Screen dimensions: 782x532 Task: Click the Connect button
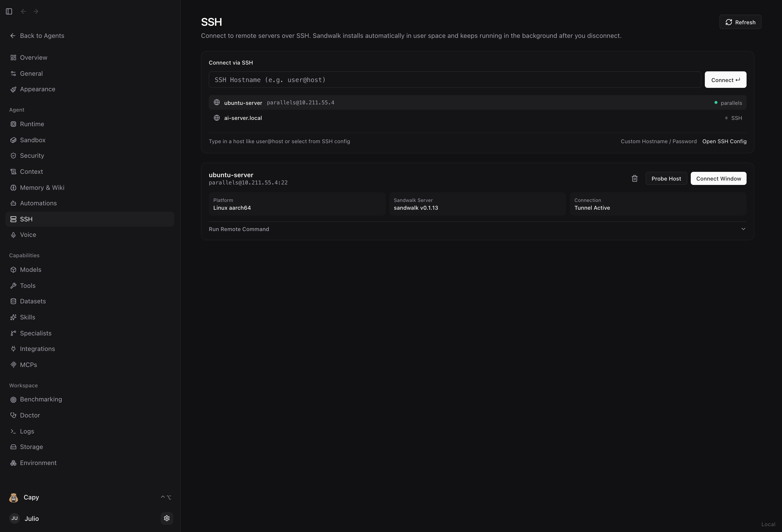click(x=725, y=80)
